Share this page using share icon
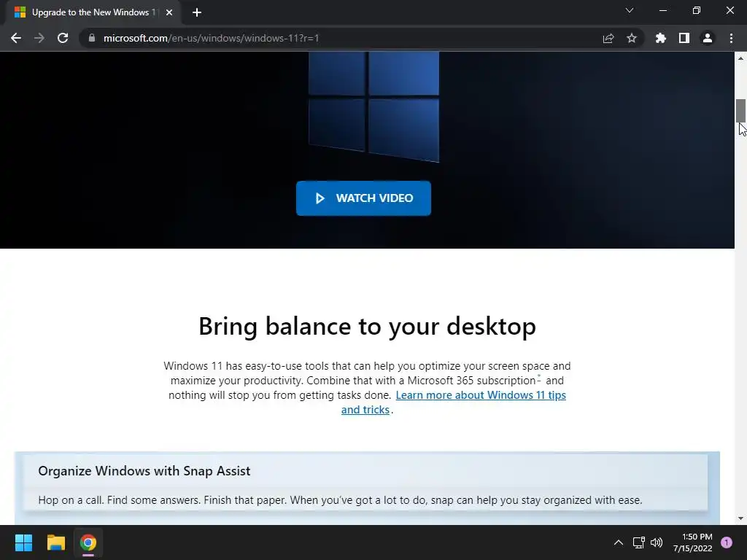747x560 pixels. coord(608,38)
